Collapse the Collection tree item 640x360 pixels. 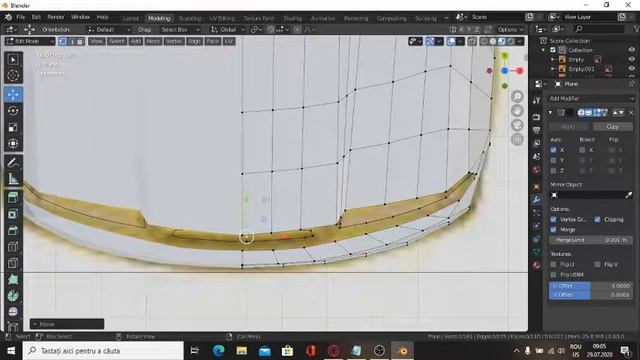543,50
